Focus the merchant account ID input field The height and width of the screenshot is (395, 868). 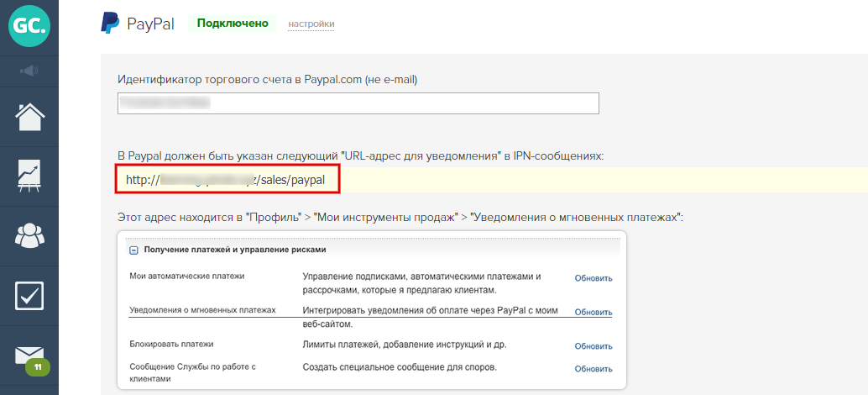click(358, 103)
